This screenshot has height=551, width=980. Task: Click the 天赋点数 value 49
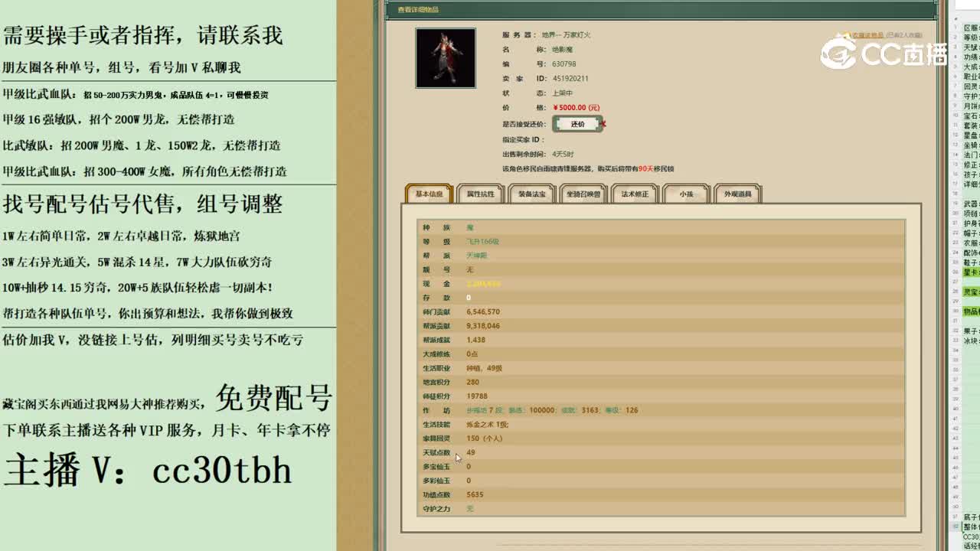(471, 452)
